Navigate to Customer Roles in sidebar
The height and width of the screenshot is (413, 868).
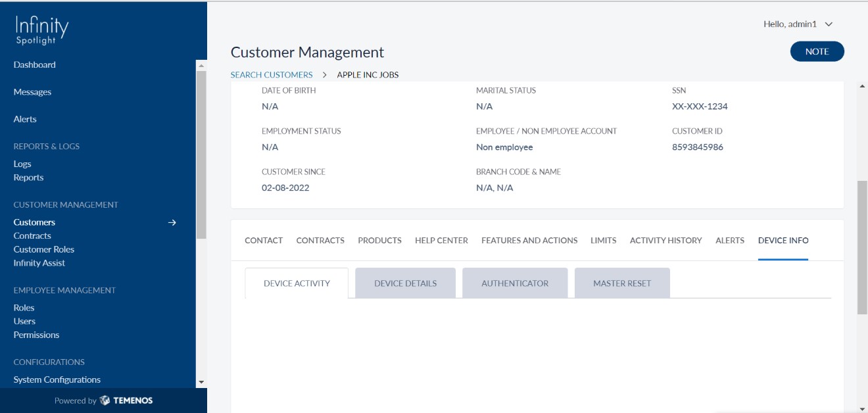(44, 250)
